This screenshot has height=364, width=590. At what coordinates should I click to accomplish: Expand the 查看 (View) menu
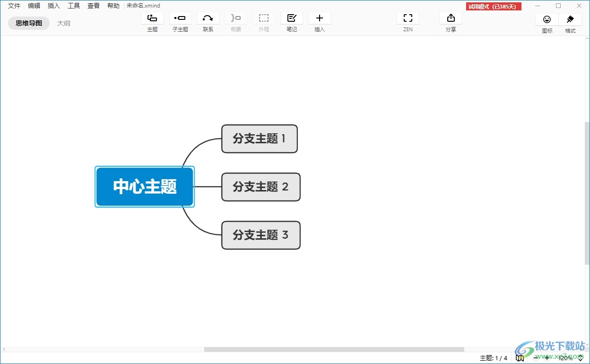[94, 6]
